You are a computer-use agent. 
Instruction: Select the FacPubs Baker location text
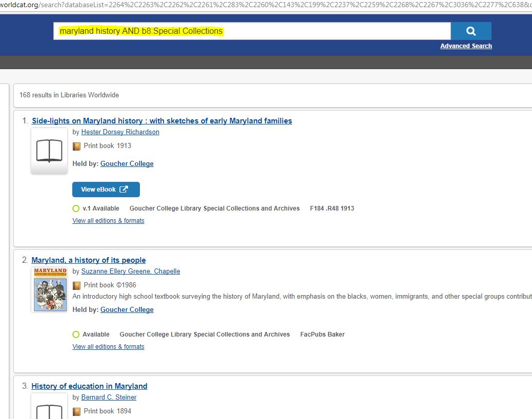(x=322, y=334)
